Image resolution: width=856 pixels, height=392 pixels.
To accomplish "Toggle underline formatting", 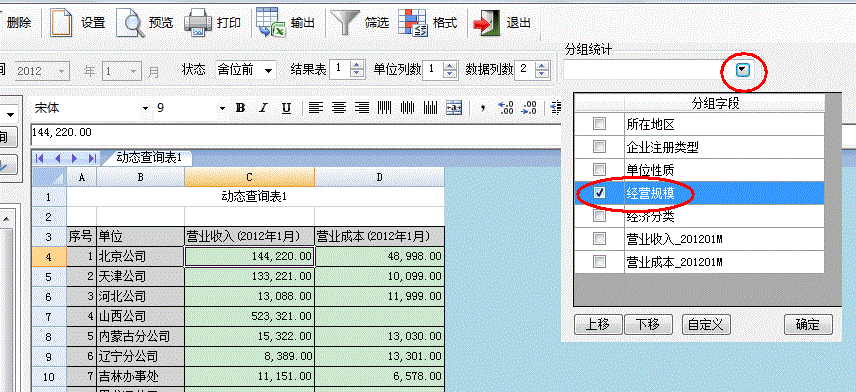I will (x=286, y=108).
